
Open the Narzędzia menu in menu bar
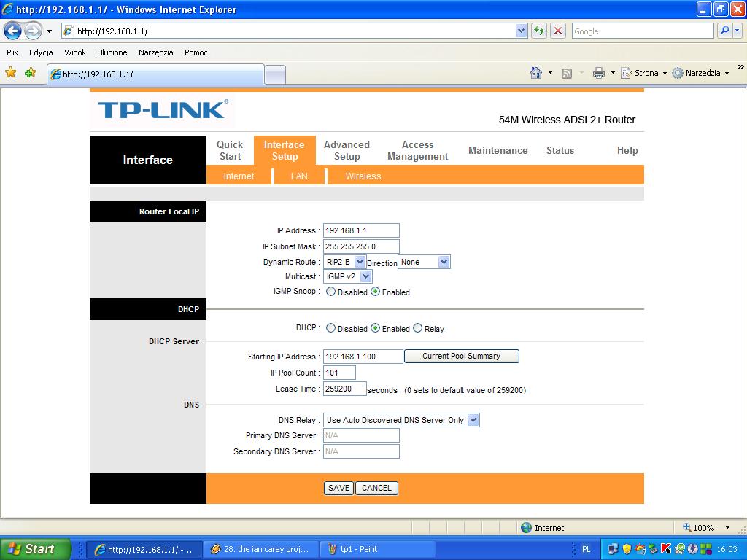pyautogui.click(x=156, y=52)
